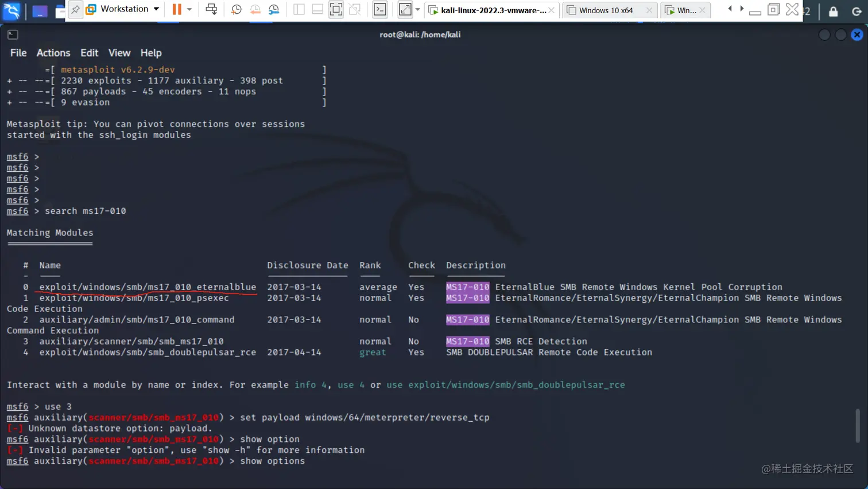Click the 'metasploit v6.2.9-dev' version text
The height and width of the screenshot is (489, 868).
tap(118, 70)
